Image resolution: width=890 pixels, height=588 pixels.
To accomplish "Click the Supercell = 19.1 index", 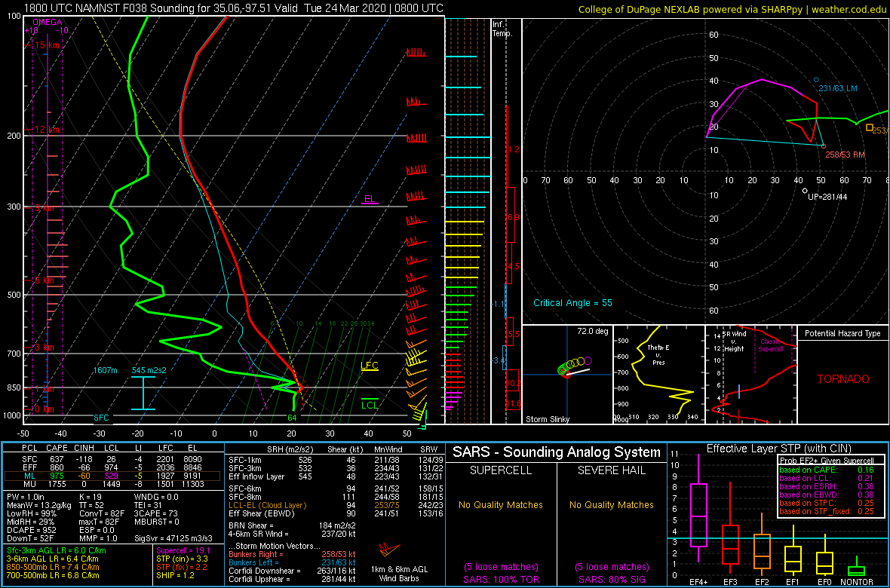I will pyautogui.click(x=183, y=550).
